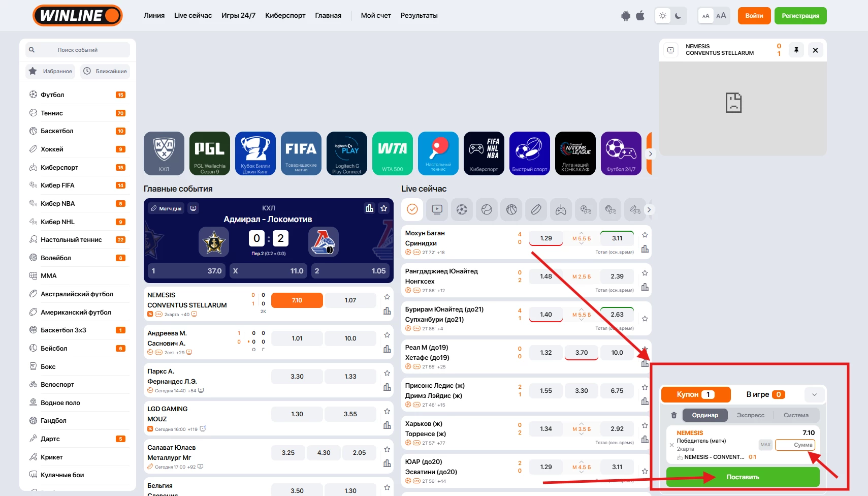Open the Лига наций КОНКАКАФ tile
The image size is (868, 496).
(575, 153)
